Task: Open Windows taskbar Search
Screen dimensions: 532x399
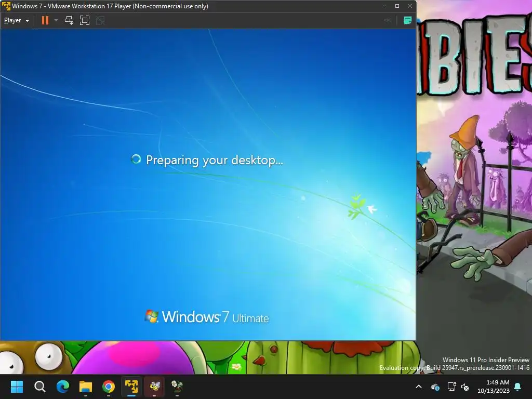Action: coord(39,387)
